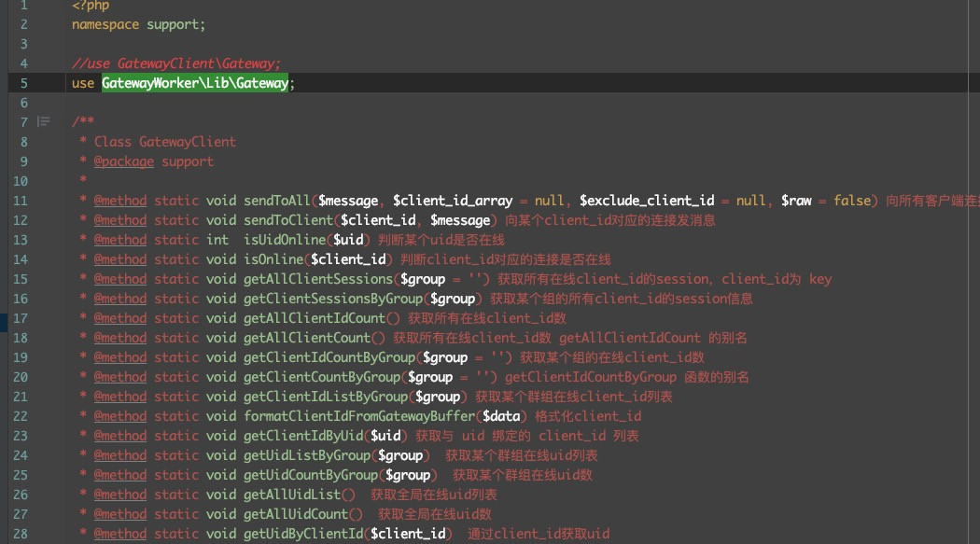The width and height of the screenshot is (980, 544).
Task: Click the @method tag on the isOnline line
Action: pos(120,259)
